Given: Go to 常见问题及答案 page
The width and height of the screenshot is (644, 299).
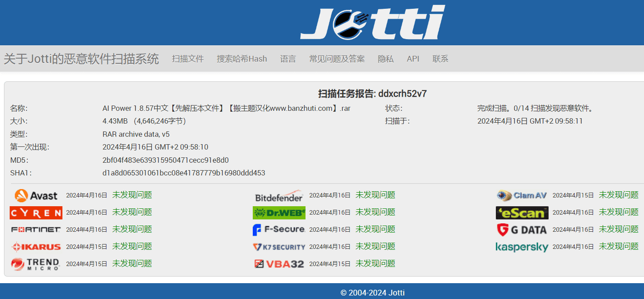Looking at the screenshot, I should [337, 59].
